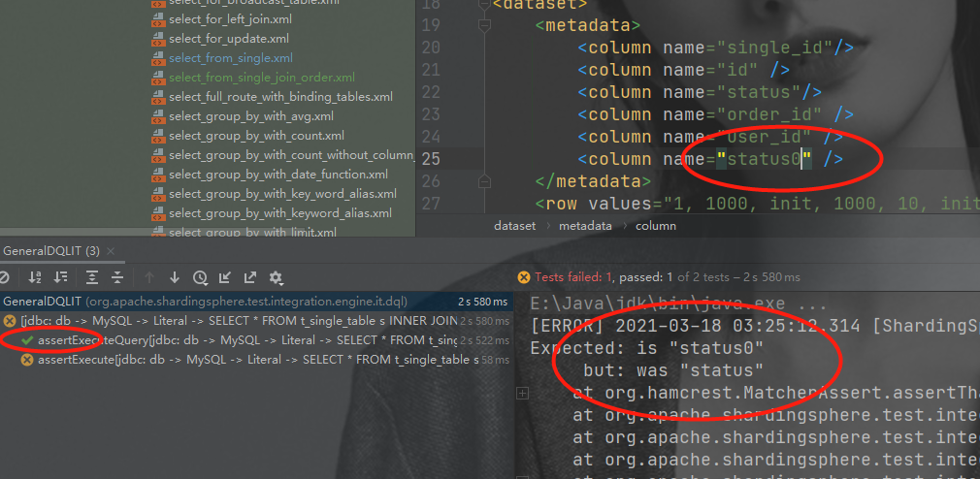Open test history clock icon
The image size is (980, 479).
(200, 278)
